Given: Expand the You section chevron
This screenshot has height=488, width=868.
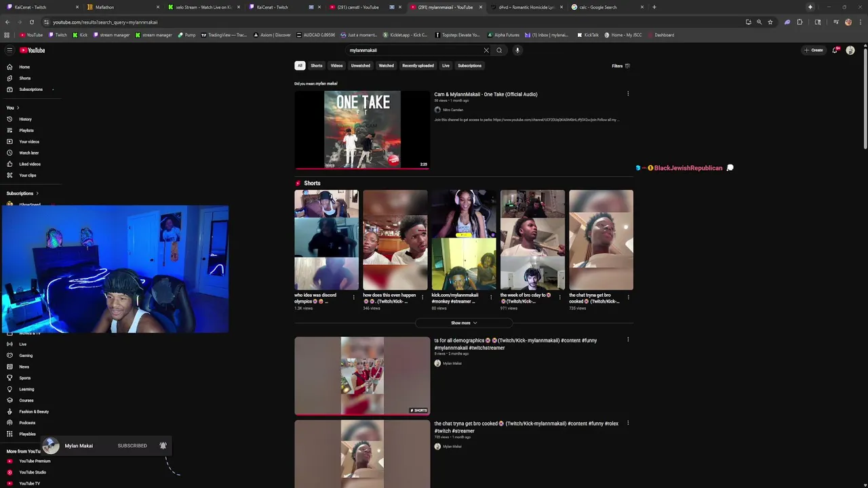Looking at the screenshot, I should point(18,108).
